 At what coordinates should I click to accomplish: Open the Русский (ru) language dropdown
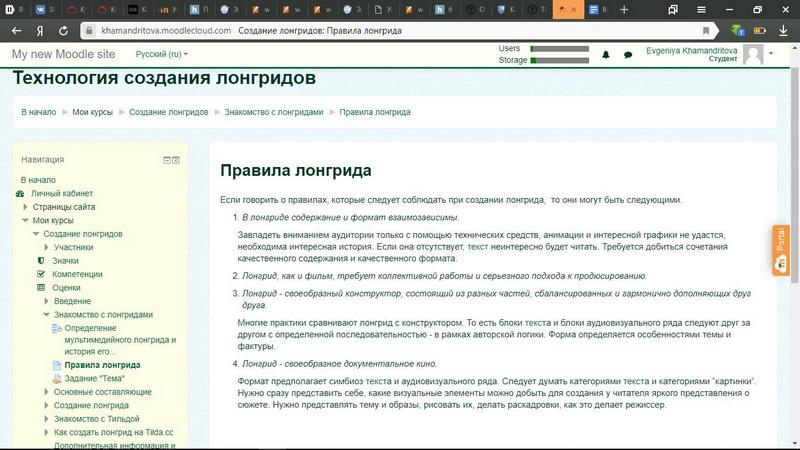[161, 54]
